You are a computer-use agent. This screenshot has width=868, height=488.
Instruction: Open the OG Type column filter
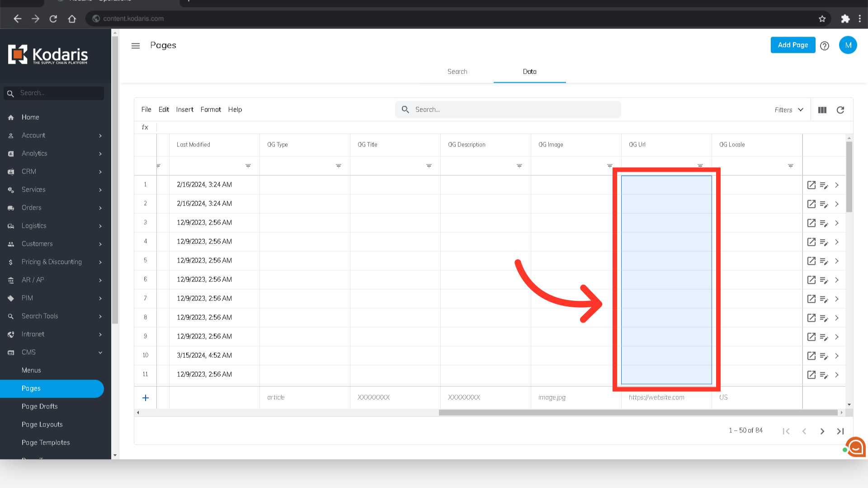click(x=338, y=166)
